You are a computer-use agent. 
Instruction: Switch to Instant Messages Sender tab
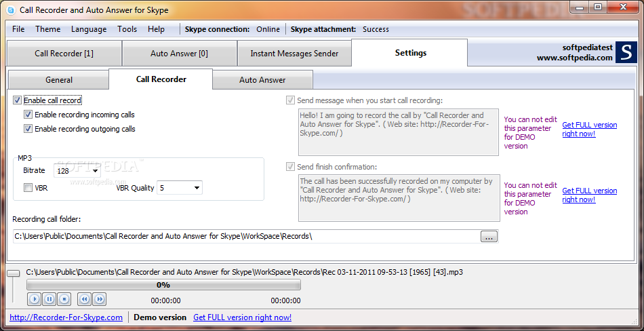pos(294,53)
